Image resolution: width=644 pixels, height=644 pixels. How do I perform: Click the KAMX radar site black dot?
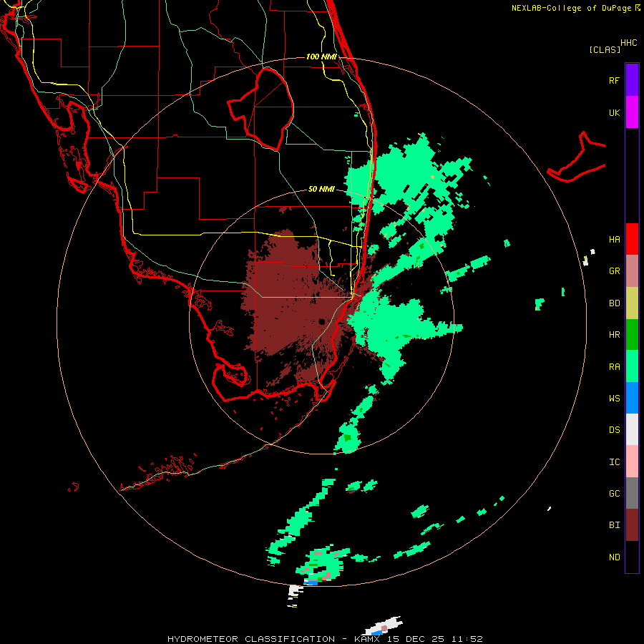tap(323, 321)
